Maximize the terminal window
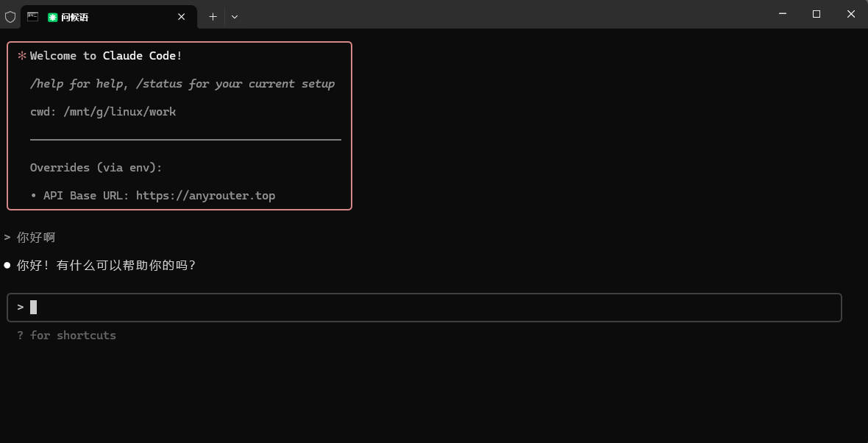The width and height of the screenshot is (868, 443). coord(817,14)
